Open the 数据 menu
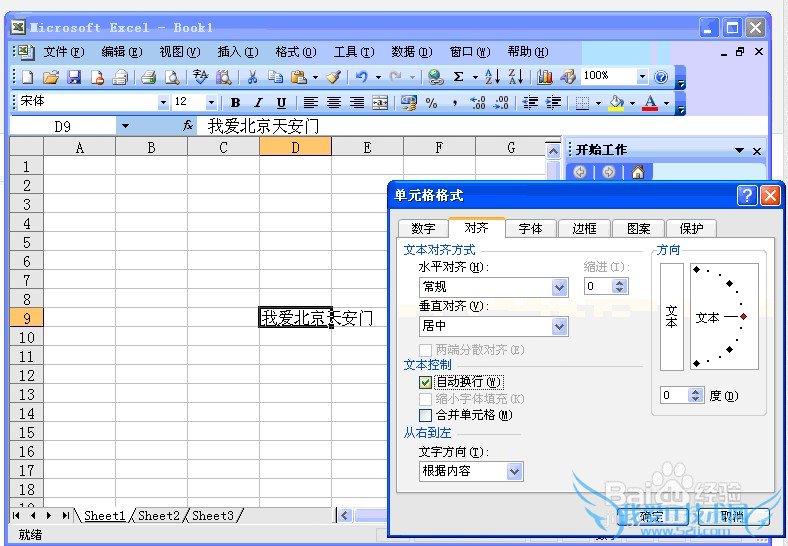This screenshot has width=788, height=546. pos(412,52)
